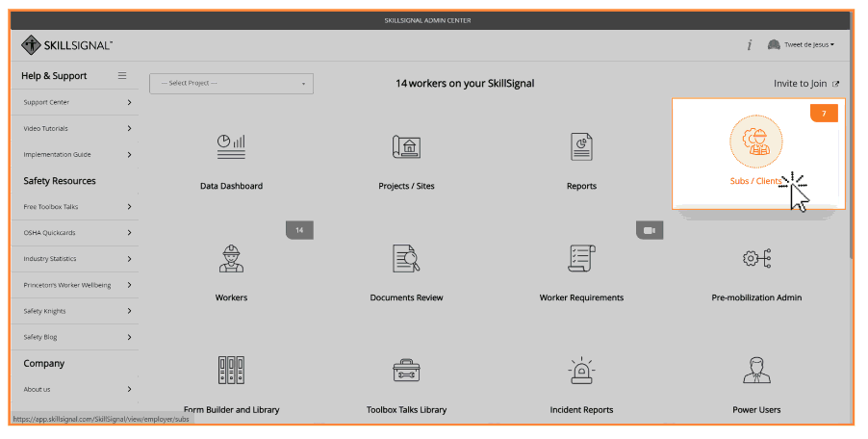The height and width of the screenshot is (439, 868).
Task: Open the Select Project dropdown
Action: click(231, 84)
